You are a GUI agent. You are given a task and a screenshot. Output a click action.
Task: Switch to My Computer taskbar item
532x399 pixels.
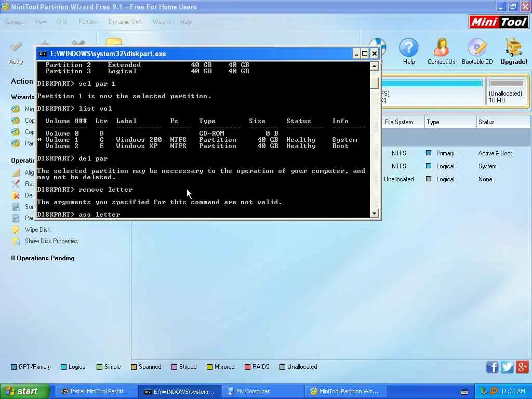(x=263, y=392)
